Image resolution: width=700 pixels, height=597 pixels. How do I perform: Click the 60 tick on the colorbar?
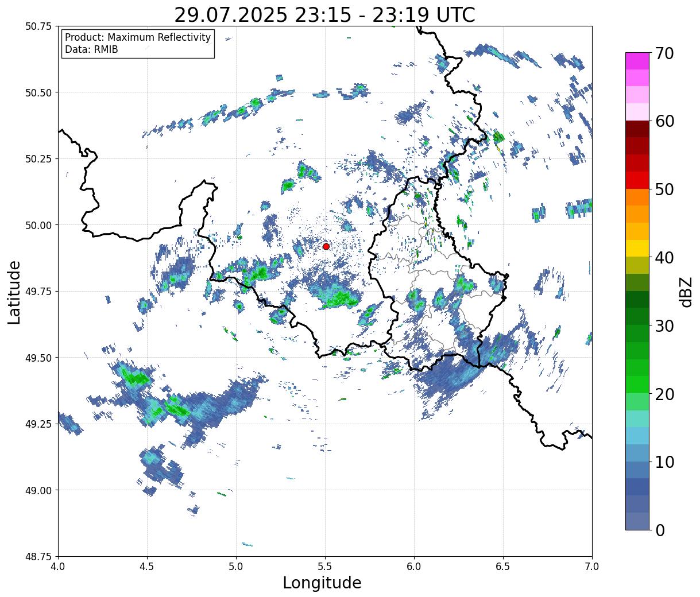[664, 121]
